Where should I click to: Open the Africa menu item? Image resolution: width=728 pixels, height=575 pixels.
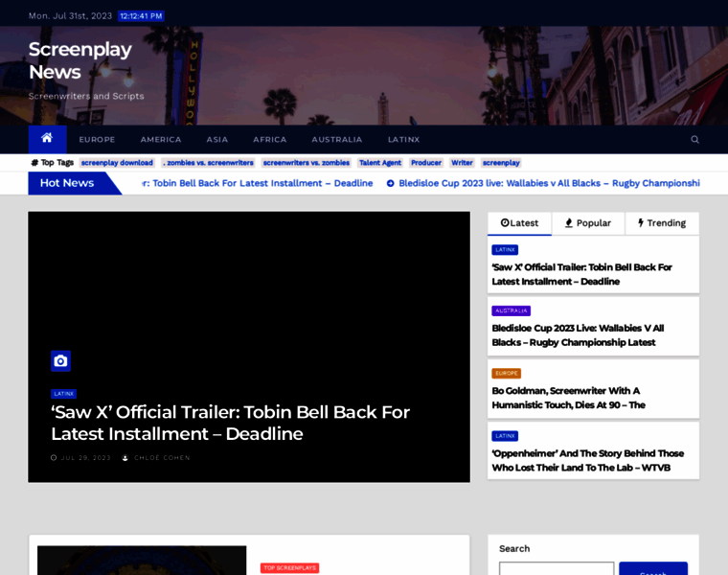pyautogui.click(x=270, y=139)
